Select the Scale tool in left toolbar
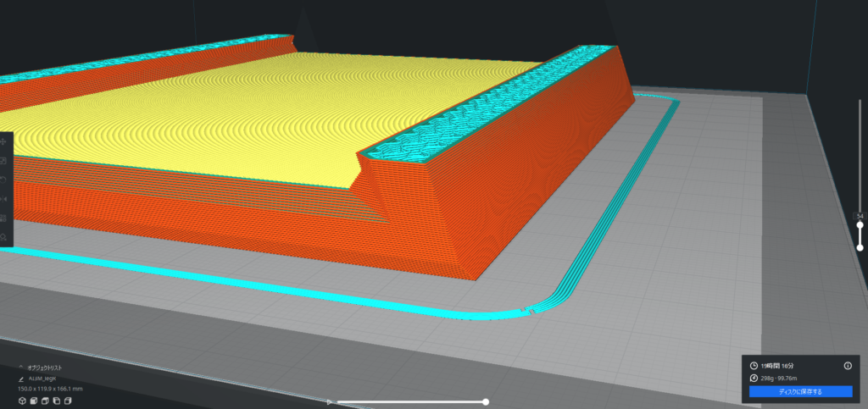Viewport: 868px width, 409px height. pyautogui.click(x=3, y=161)
